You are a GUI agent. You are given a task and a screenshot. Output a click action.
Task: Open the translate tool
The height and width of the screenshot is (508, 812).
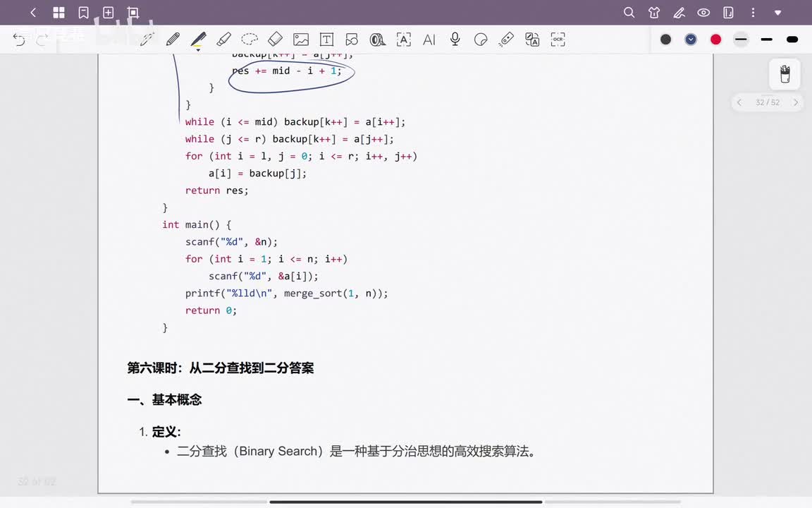tap(532, 40)
